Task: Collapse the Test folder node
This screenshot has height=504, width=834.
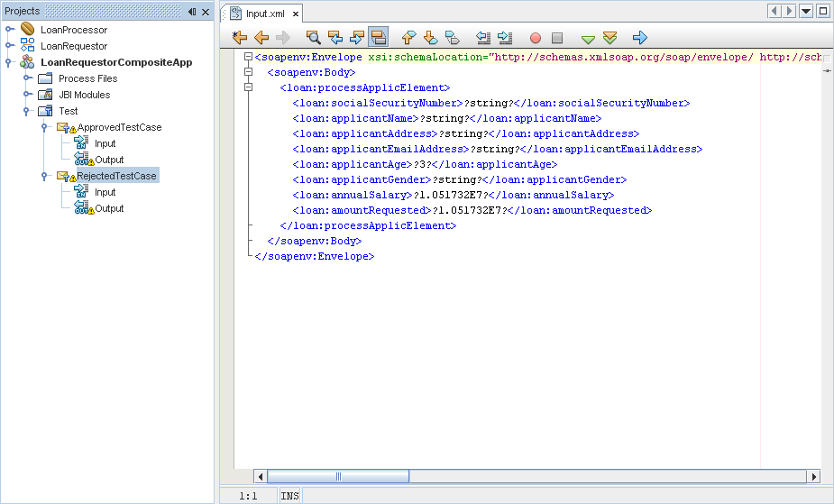Action: pos(26,111)
